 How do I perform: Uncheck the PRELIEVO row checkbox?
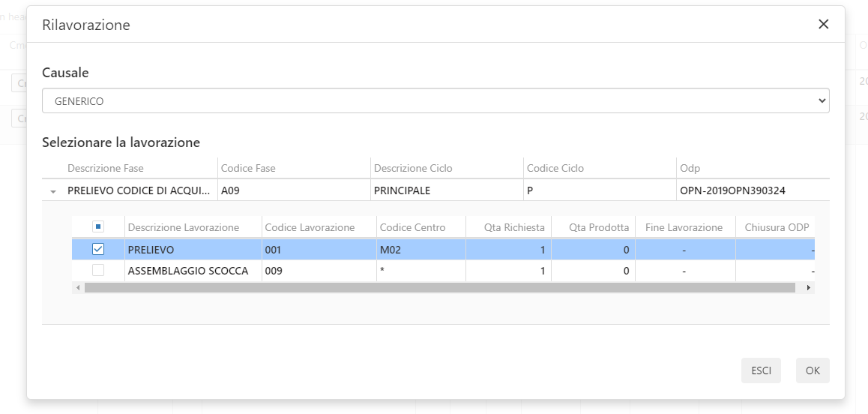[x=98, y=249]
